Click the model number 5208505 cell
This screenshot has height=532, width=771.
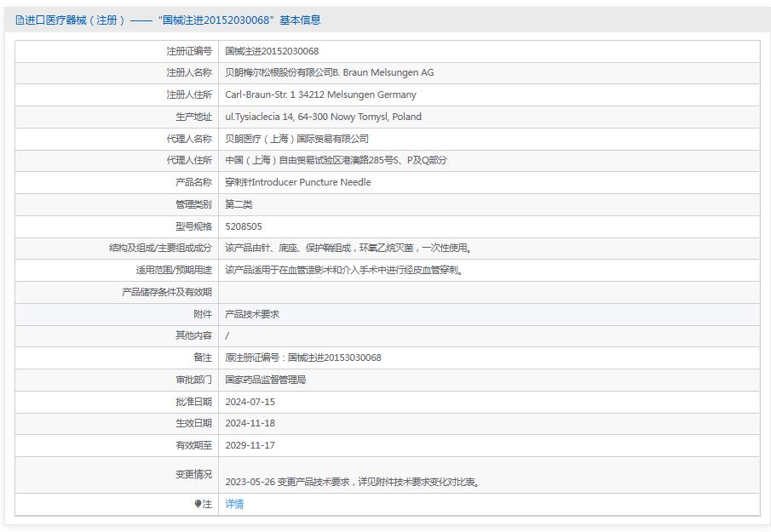(x=244, y=226)
